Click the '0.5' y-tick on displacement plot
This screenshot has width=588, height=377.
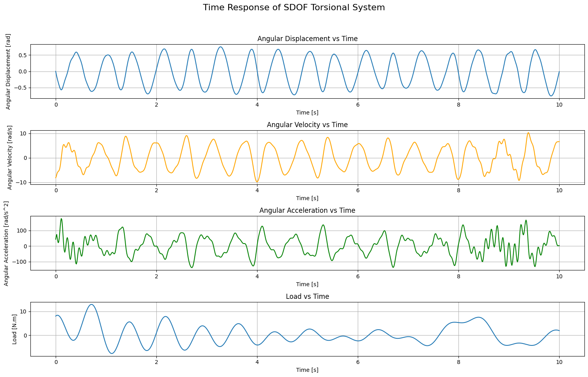pos(23,55)
